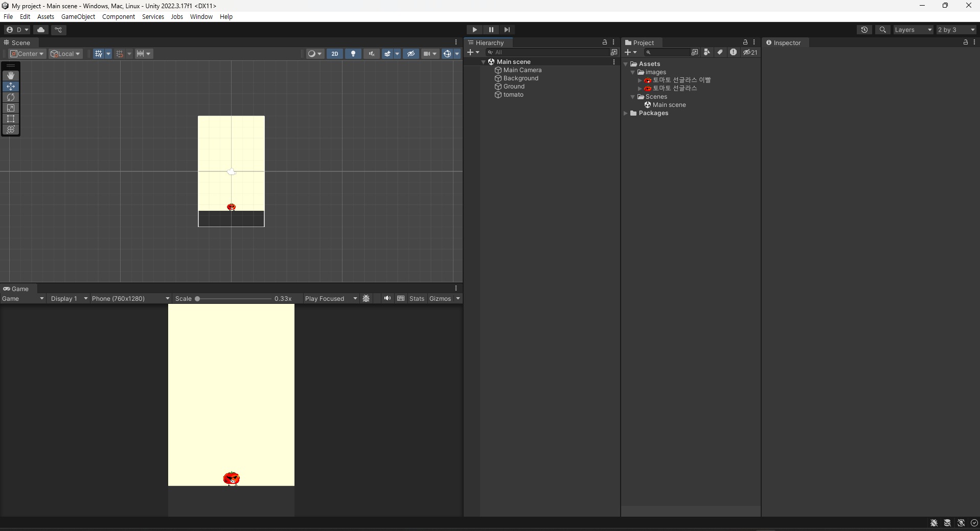The height and width of the screenshot is (531, 980).
Task: Toggle Scene gizmos visibility
Action: point(447,54)
